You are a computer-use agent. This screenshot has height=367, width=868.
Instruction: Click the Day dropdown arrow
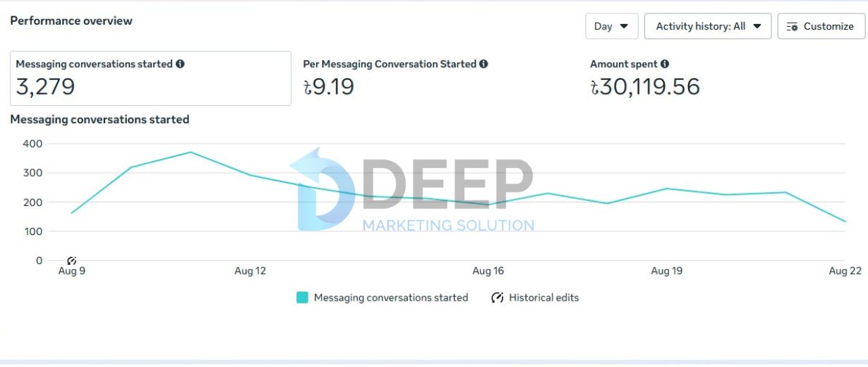coord(624,26)
